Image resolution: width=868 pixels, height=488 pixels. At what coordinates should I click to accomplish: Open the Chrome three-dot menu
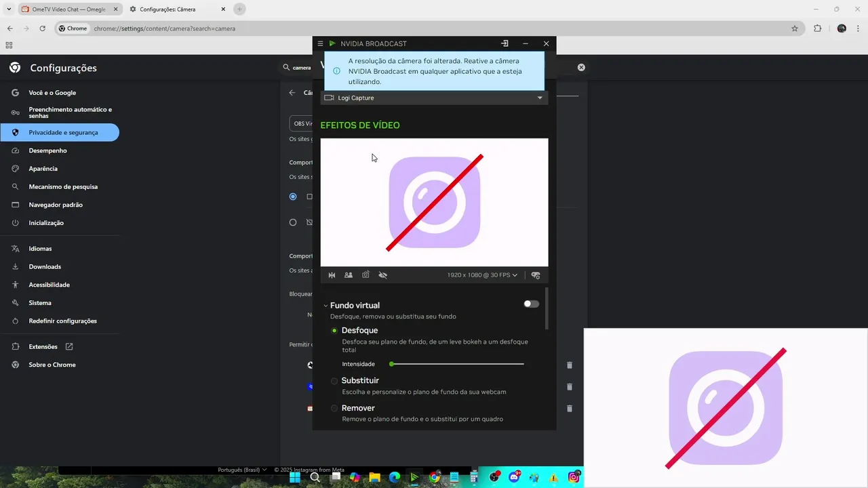click(859, 28)
